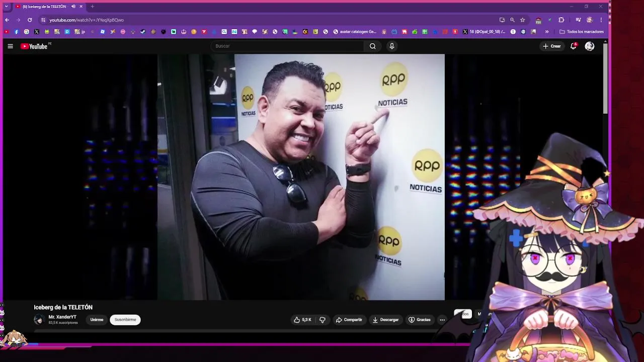Close the Iceberg de la TELETÓN tab
Viewport: 644px width, 362px height.
pos(81,7)
